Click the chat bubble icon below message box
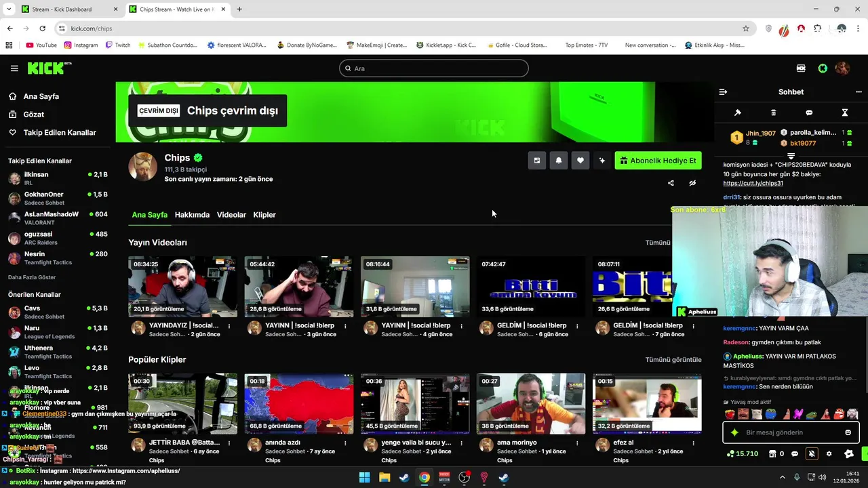868x488 pixels. 795,454
